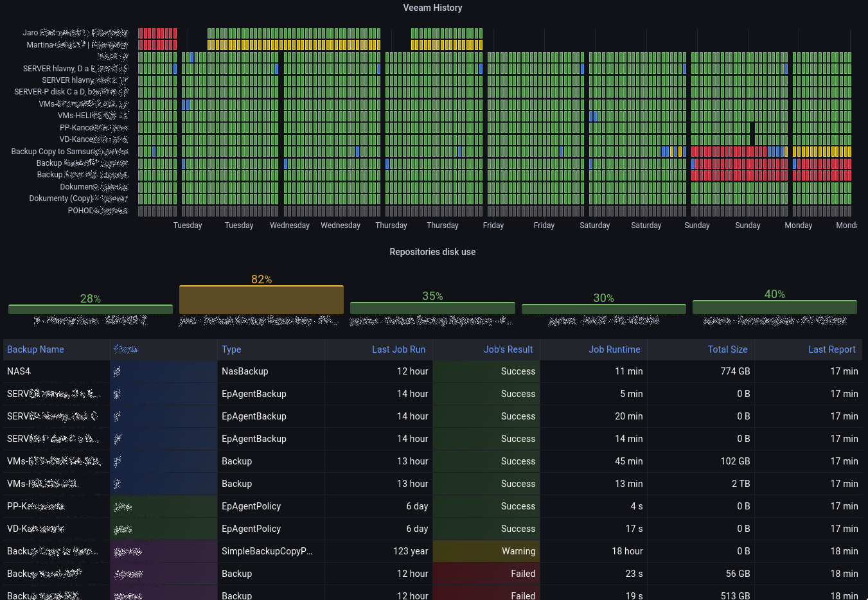This screenshot has height=600, width=868.
Task: Open the Repositories disk use panel title
Action: 432,252
